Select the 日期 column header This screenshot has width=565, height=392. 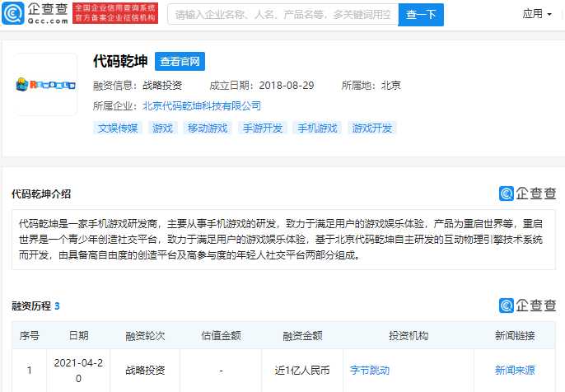tap(78, 335)
